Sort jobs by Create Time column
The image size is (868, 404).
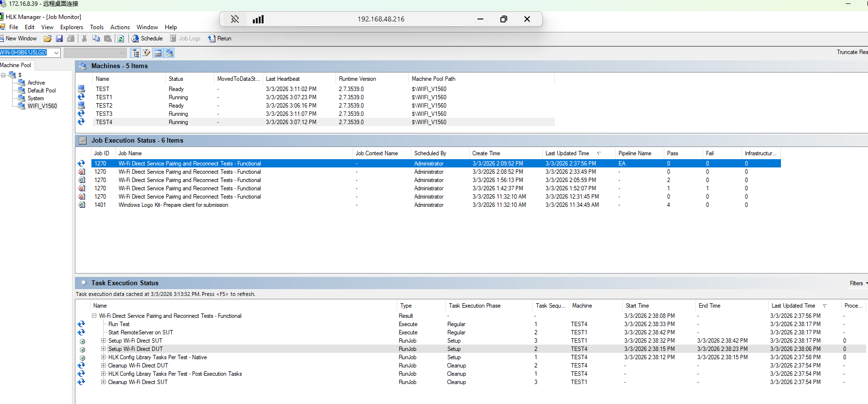coord(506,153)
